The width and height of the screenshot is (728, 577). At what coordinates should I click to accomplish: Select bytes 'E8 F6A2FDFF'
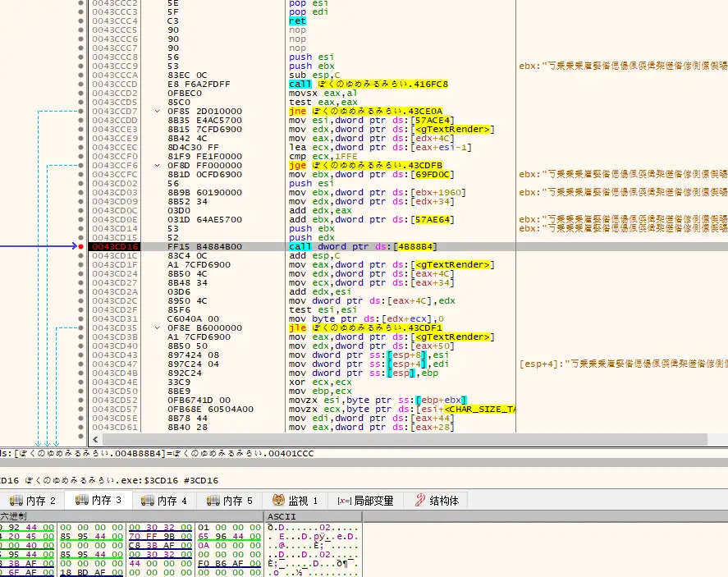[199, 84]
